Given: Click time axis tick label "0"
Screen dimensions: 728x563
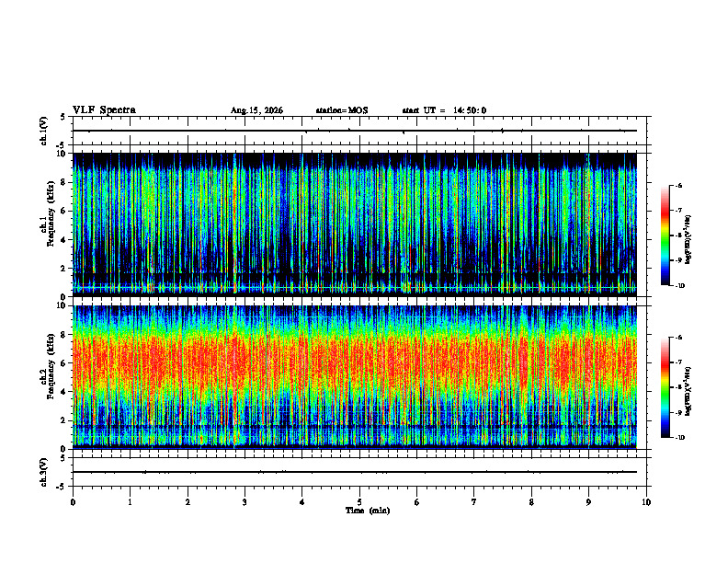Looking at the screenshot, I should (73, 502).
